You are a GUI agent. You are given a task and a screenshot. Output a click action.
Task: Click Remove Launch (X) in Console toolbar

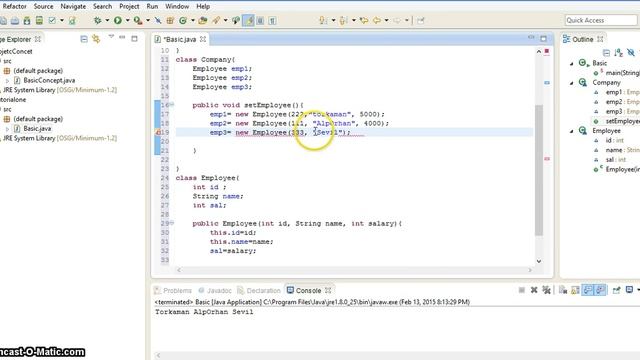click(x=534, y=290)
